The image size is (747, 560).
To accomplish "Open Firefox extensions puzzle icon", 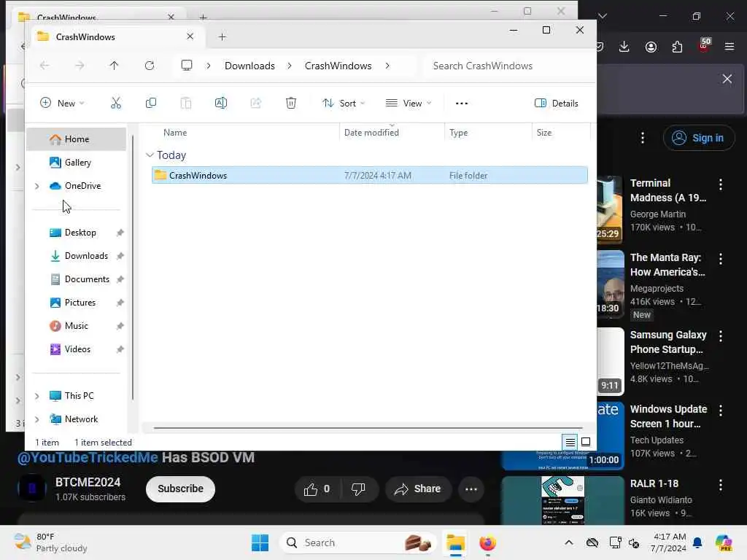I will click(677, 47).
